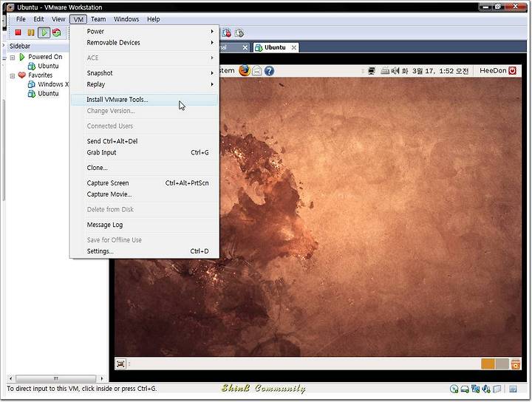Choose Capture Movie... menu item
532x402 pixels.
pyautogui.click(x=145, y=194)
